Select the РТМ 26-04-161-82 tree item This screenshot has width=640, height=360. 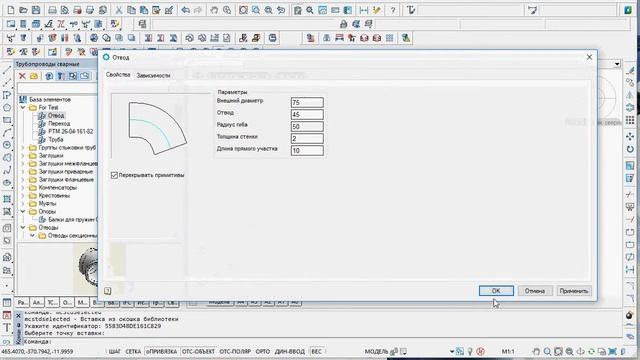coord(71,131)
